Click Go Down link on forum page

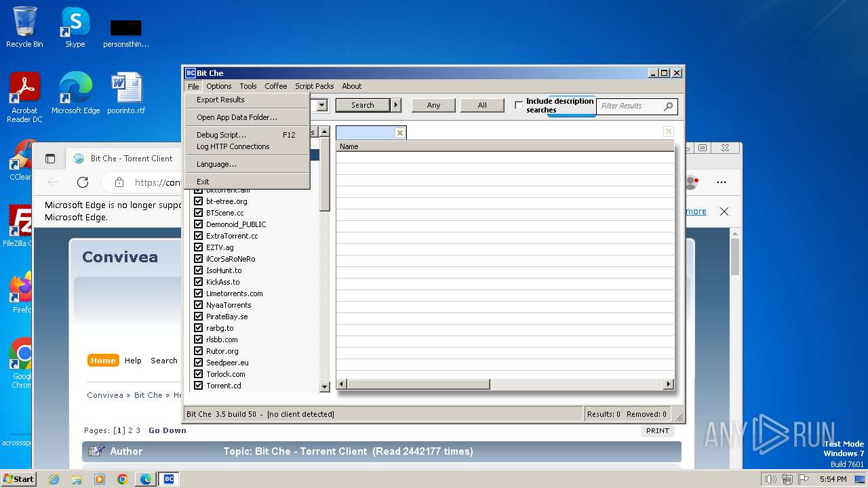[x=167, y=430]
